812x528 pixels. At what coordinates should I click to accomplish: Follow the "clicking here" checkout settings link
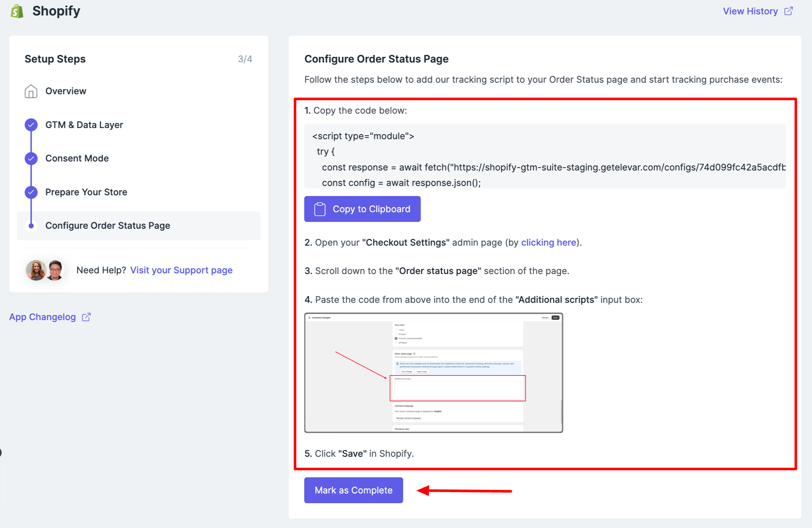[x=548, y=242]
